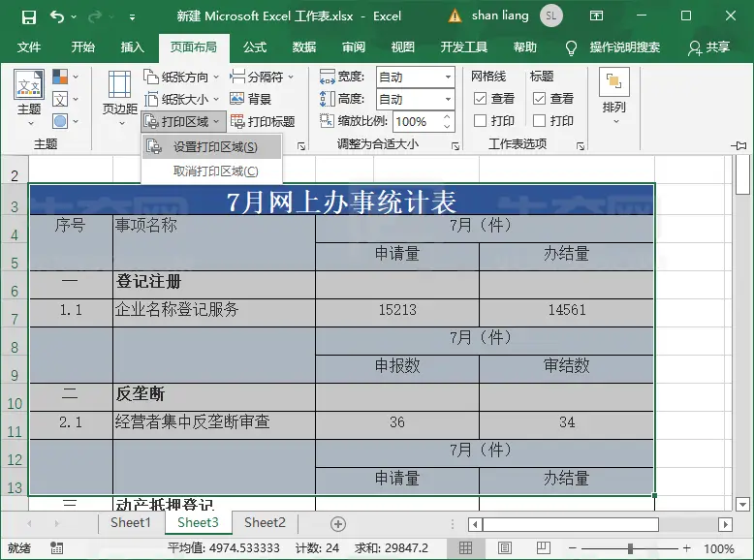Expand theme Fonts dropdown arrow
The image size is (754, 560).
tap(76, 99)
